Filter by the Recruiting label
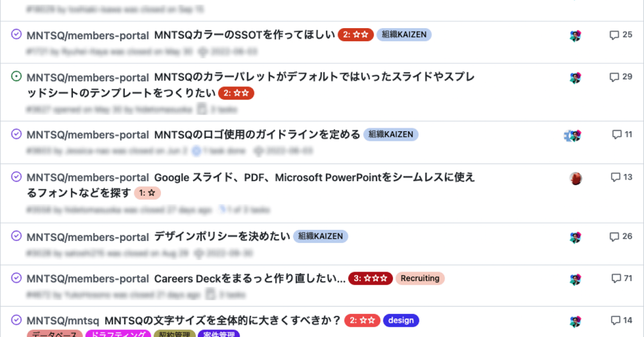 pyautogui.click(x=420, y=278)
